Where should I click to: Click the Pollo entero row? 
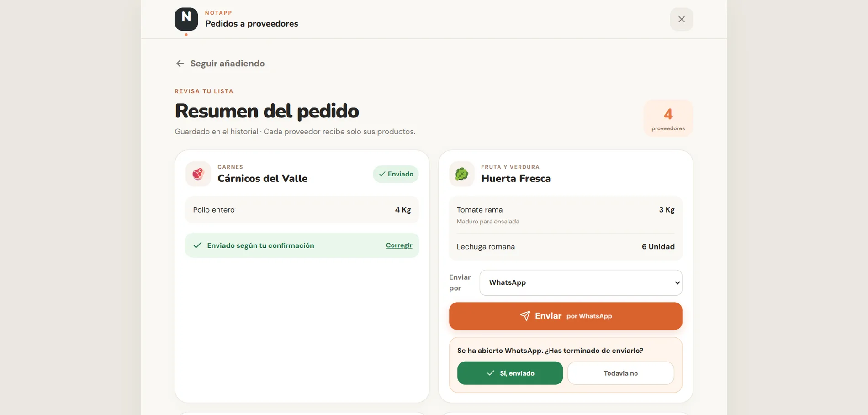tap(302, 210)
